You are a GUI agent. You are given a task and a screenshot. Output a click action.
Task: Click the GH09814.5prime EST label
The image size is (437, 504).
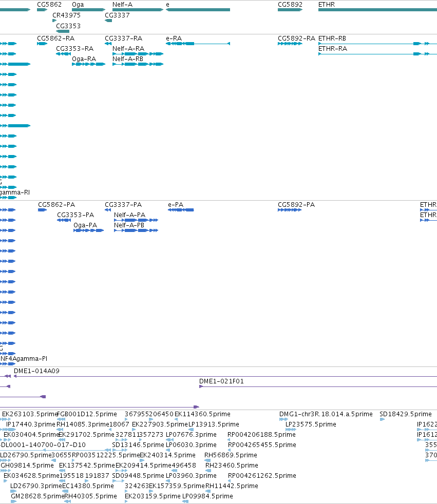pyautogui.click(x=27, y=465)
